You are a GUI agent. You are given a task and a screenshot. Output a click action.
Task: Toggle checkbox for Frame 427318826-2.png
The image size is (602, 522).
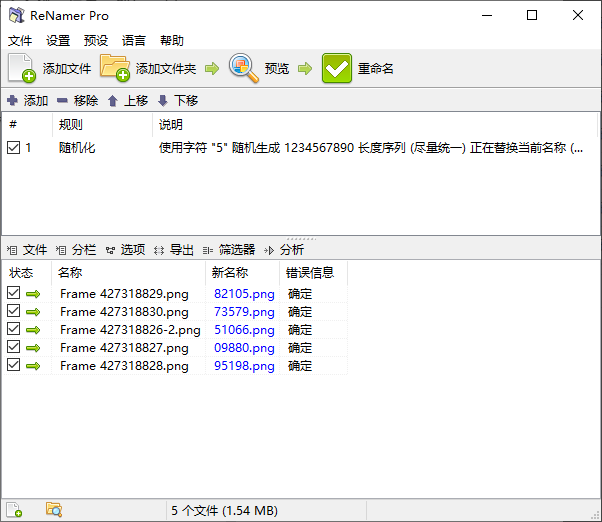(13, 329)
